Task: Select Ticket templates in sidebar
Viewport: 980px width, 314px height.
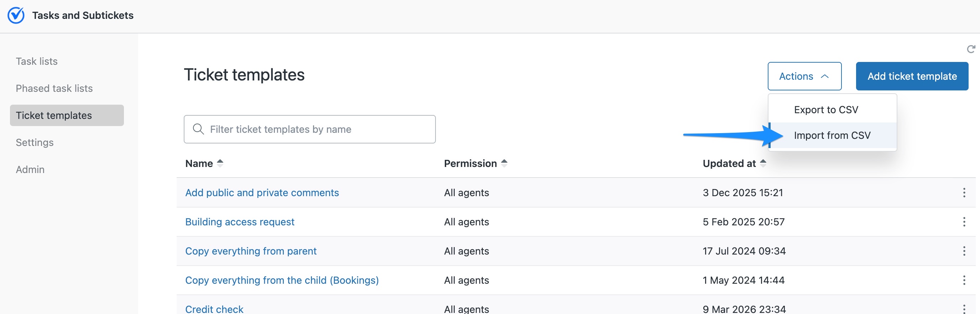Action: click(x=67, y=115)
